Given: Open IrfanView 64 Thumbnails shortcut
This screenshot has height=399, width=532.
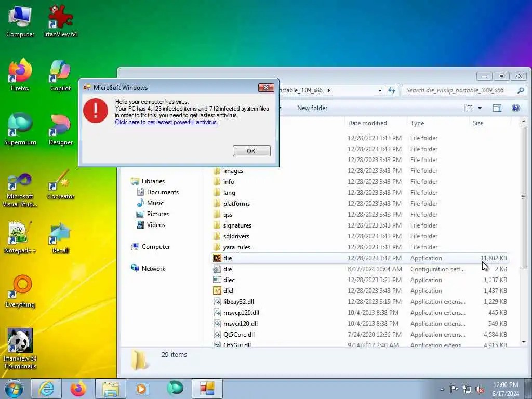Looking at the screenshot, I should (x=20, y=349).
